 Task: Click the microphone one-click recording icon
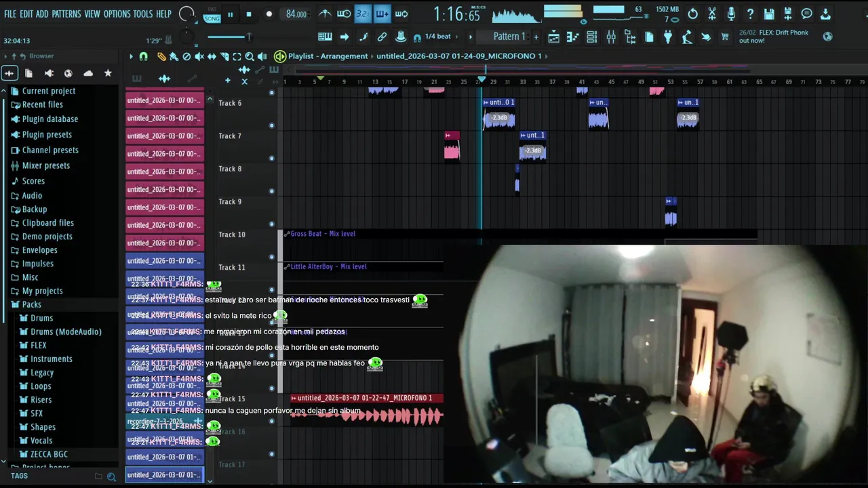click(731, 14)
